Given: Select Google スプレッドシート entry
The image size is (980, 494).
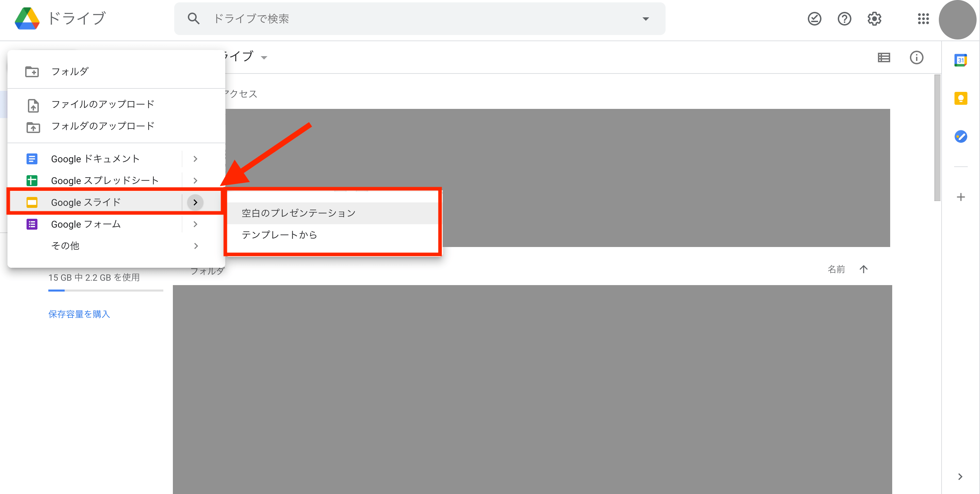Looking at the screenshot, I should pyautogui.click(x=95, y=180).
